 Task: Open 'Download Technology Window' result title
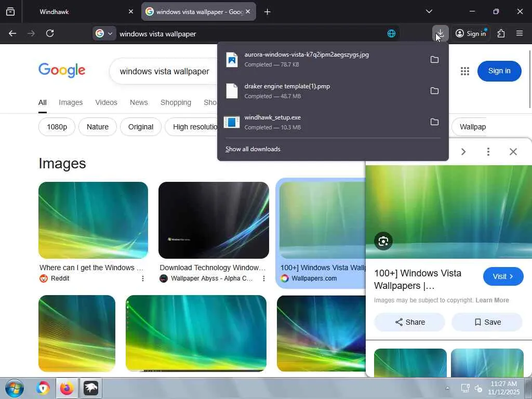[212, 268]
